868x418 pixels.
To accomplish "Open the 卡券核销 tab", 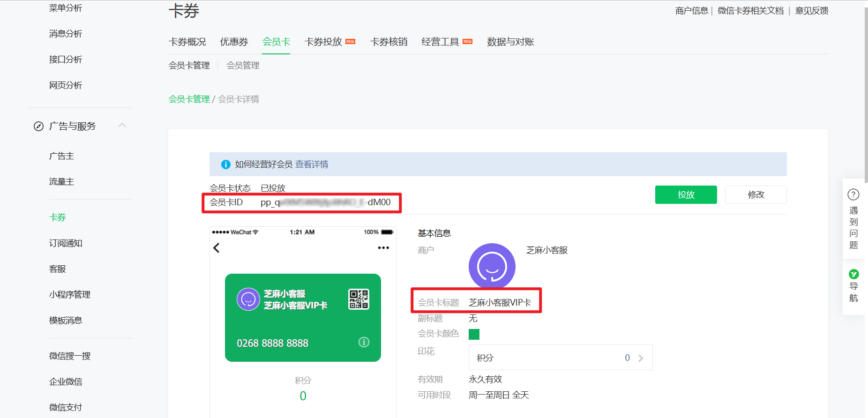I will [x=389, y=42].
